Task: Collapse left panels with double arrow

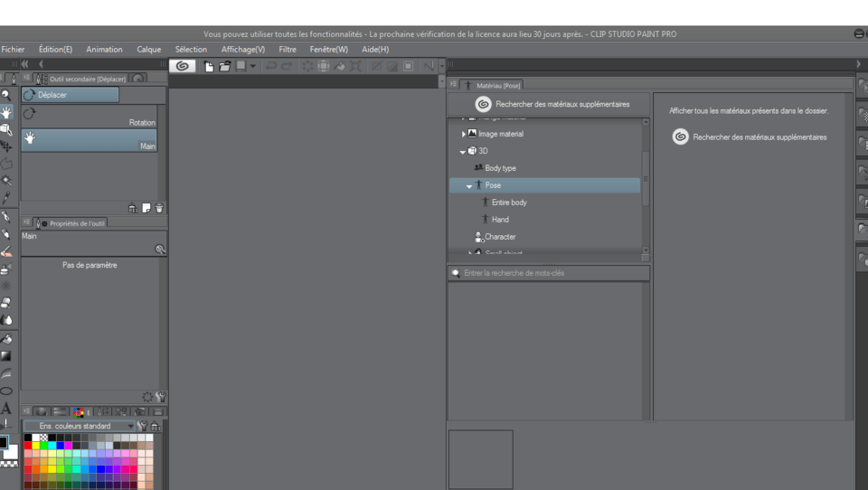Action: click(x=25, y=64)
